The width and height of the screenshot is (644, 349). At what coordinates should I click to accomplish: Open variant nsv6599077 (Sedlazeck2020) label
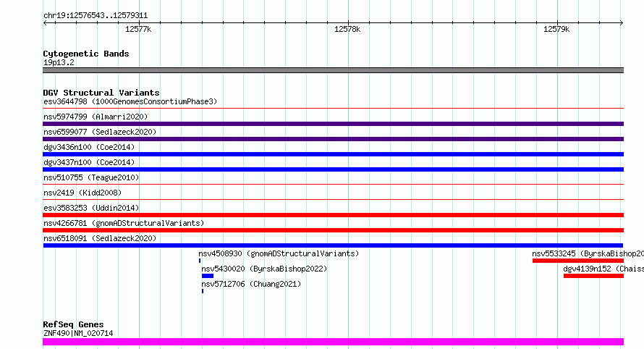(100, 132)
